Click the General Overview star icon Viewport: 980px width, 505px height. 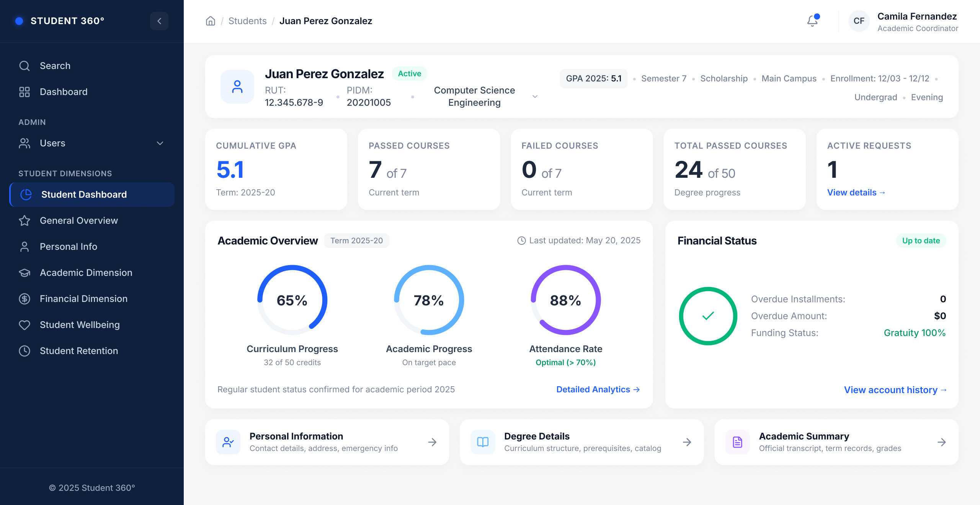[x=24, y=221]
